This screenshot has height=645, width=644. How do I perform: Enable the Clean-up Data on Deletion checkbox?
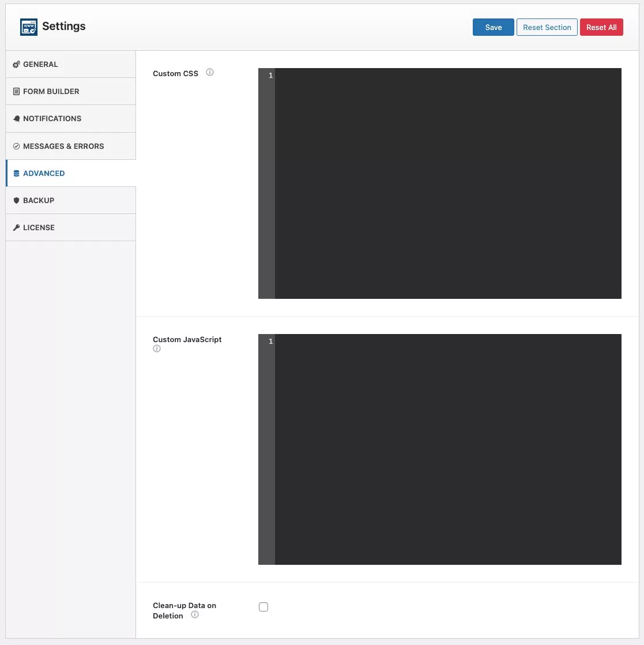point(263,607)
